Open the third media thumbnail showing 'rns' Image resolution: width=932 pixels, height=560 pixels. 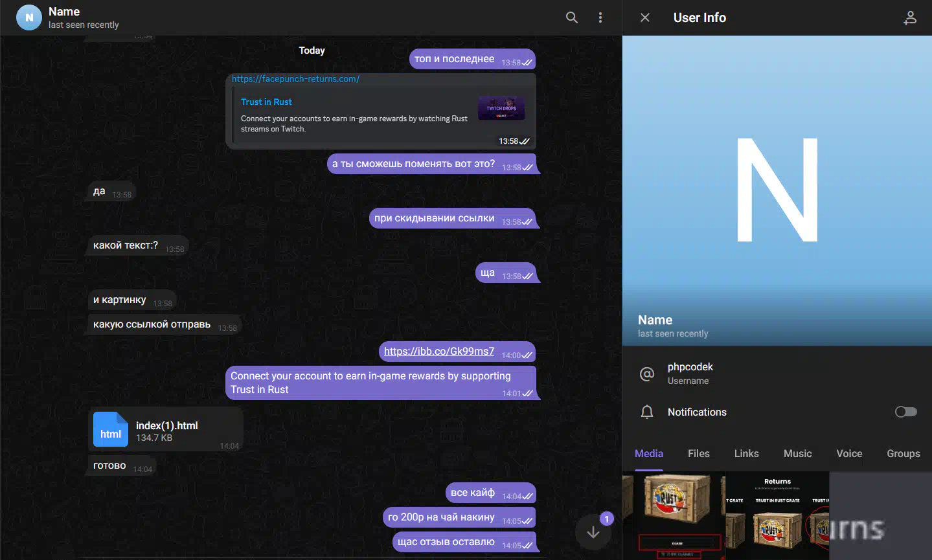[881, 516]
